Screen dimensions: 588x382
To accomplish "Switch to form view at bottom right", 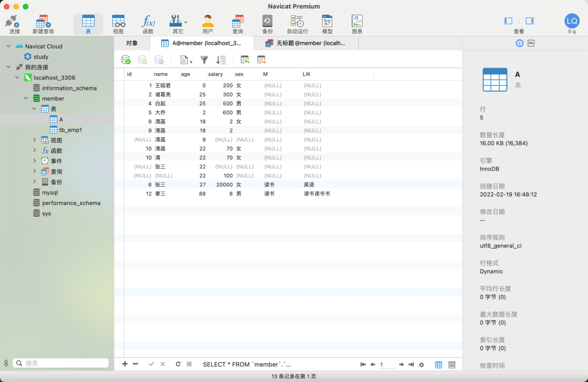I will point(452,365).
